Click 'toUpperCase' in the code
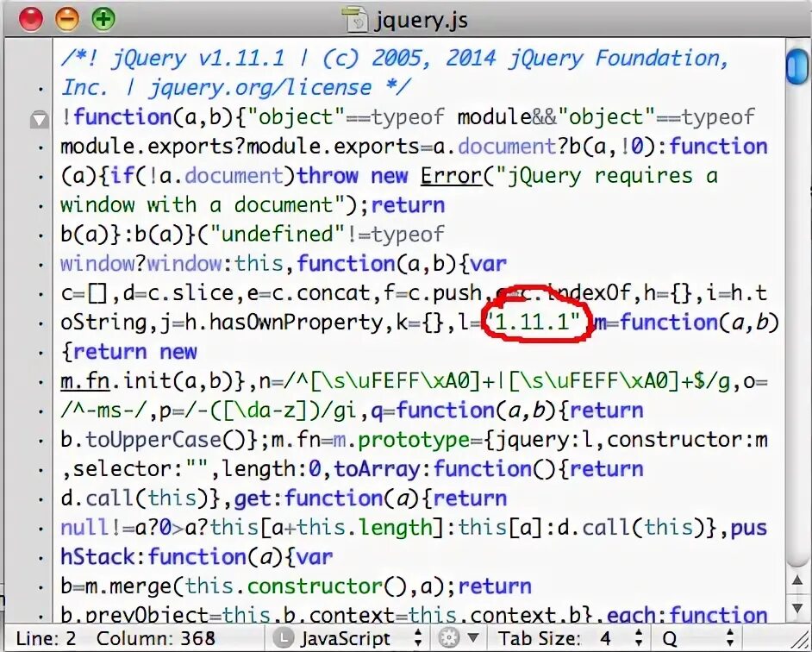This screenshot has height=652, width=812. click(x=153, y=440)
